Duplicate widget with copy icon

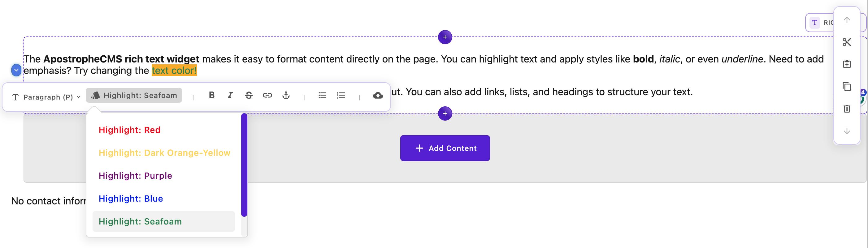click(x=846, y=87)
